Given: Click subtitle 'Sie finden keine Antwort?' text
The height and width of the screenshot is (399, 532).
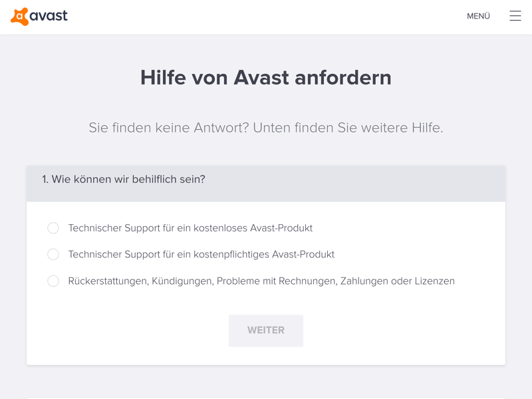Looking at the screenshot, I should pos(169,128).
